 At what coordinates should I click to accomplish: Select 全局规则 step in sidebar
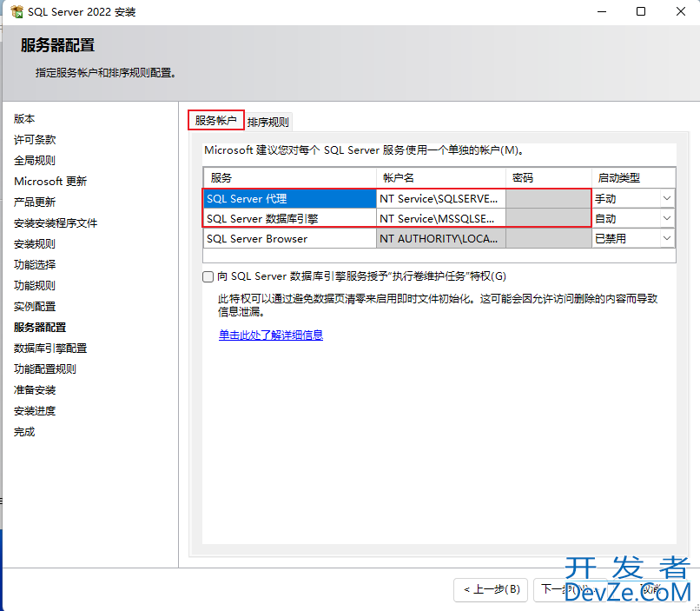click(x=35, y=160)
